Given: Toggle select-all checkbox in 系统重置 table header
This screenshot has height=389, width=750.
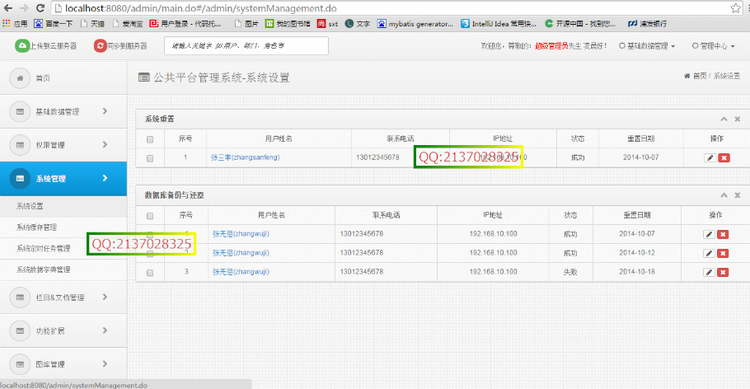Looking at the screenshot, I should tap(150, 139).
